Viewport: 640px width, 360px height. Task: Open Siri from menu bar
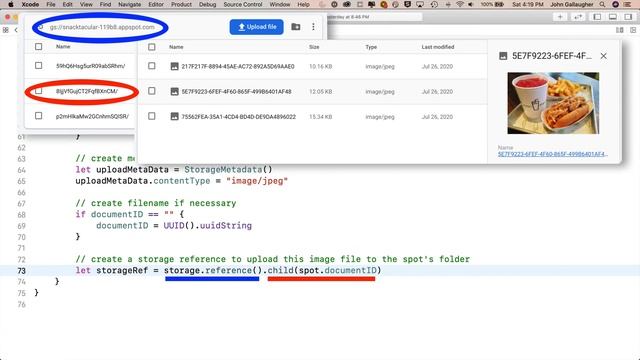pos(616,4)
